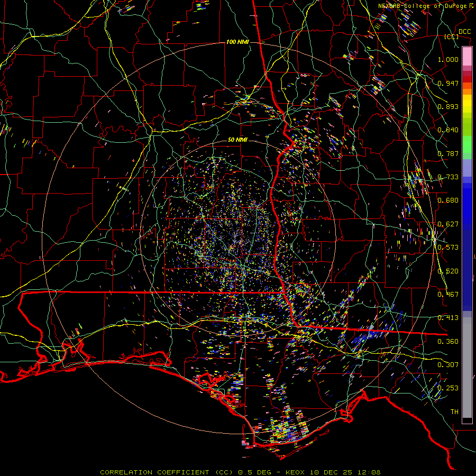Viewport: 476px width, 476px height.
Task: Click the 100 NMI range ring label
Action: point(237,42)
